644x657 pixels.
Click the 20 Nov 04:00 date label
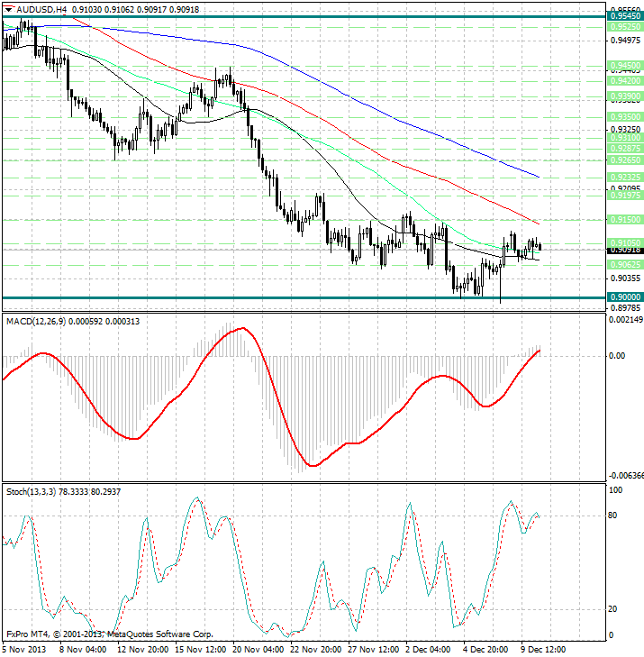(259, 650)
